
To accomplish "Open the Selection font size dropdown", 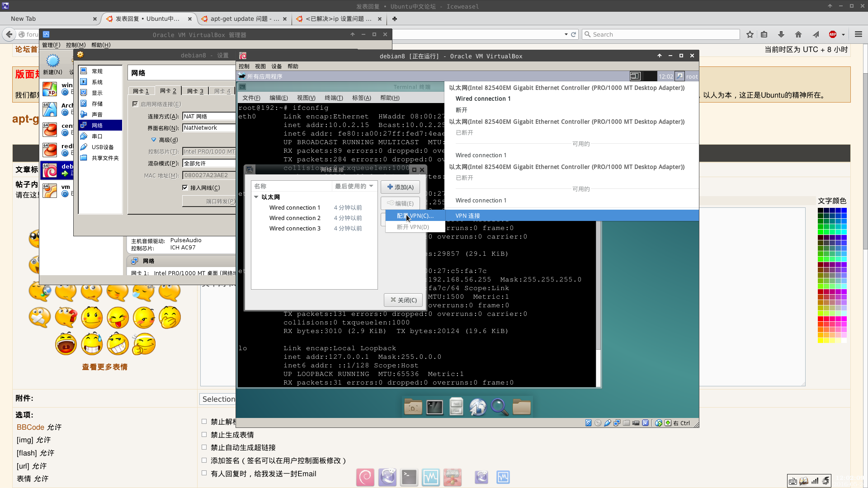I will pyautogui.click(x=218, y=399).
